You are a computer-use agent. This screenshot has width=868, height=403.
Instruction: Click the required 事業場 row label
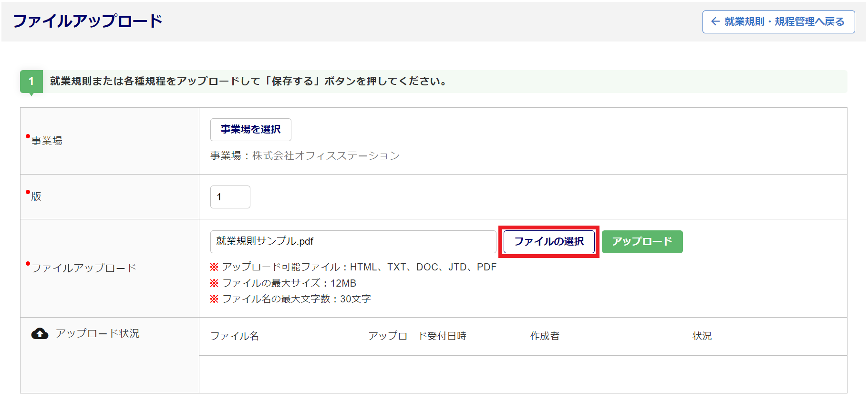[47, 141]
